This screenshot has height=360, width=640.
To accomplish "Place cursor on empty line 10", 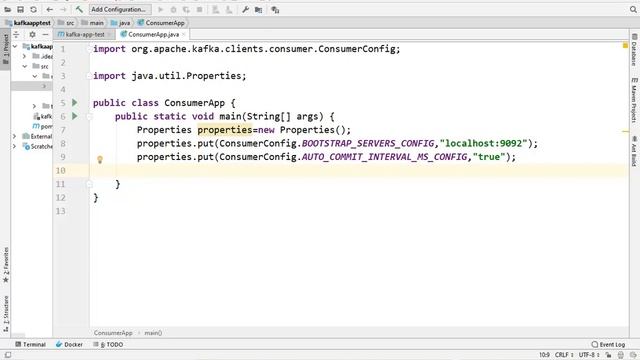I will (x=359, y=171).
